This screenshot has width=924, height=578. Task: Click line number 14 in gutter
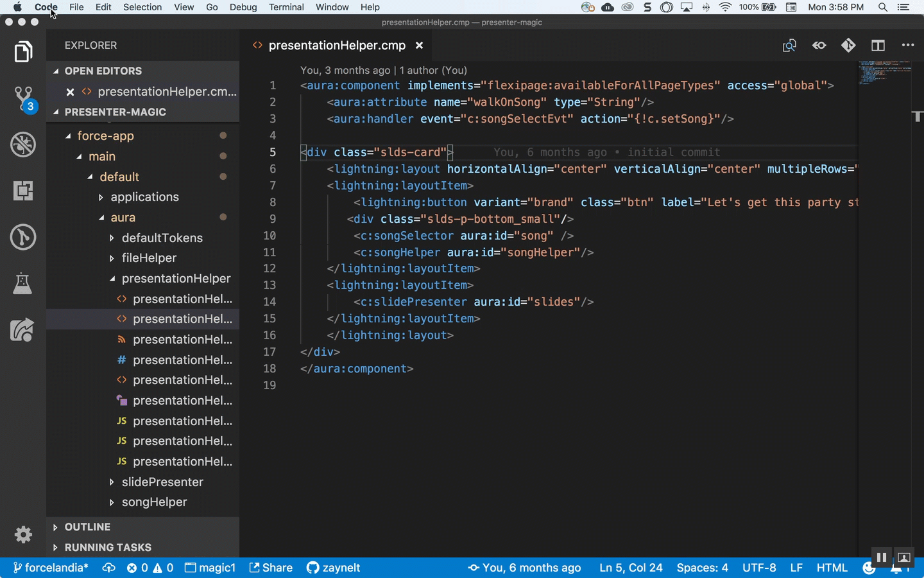[x=269, y=302]
